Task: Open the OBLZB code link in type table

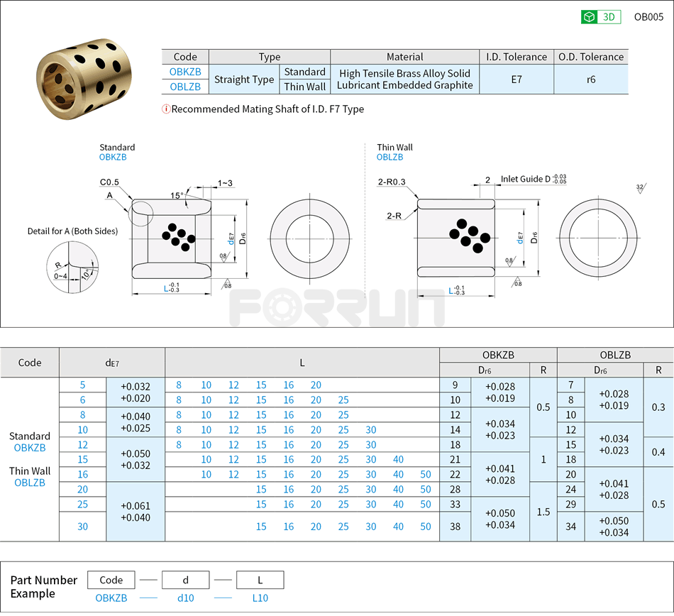Action: pyautogui.click(x=185, y=87)
